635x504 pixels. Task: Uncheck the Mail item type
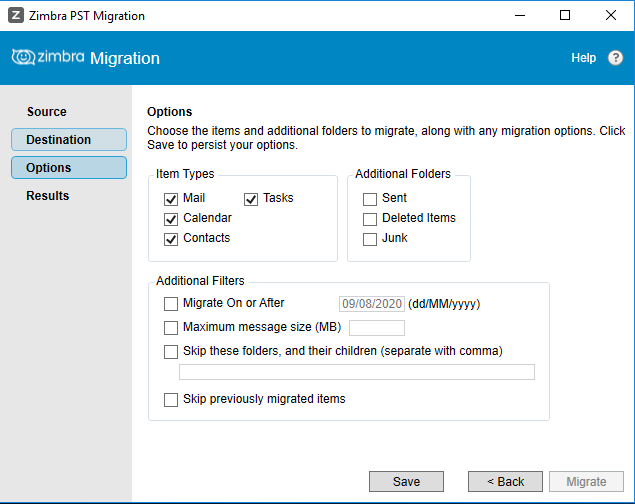[x=171, y=199]
